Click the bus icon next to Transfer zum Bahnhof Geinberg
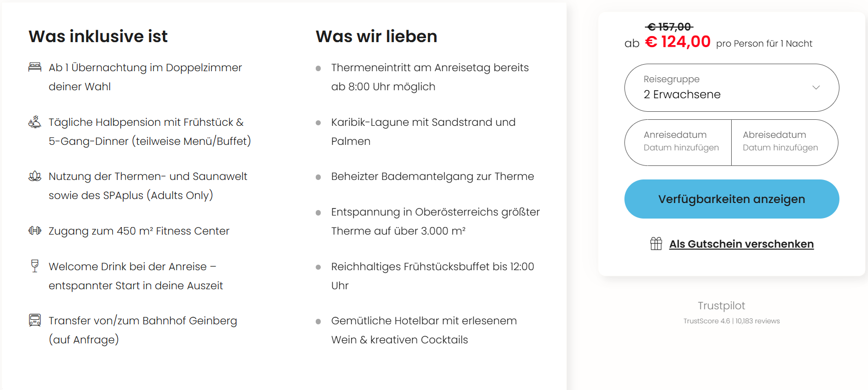This screenshot has width=868, height=390. point(34,320)
